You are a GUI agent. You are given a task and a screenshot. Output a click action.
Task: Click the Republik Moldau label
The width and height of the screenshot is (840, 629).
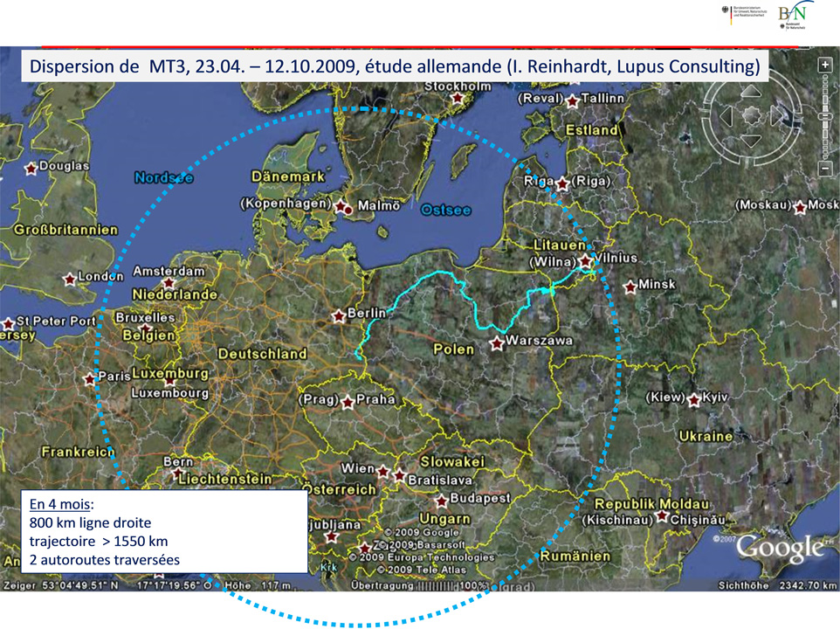tap(651, 504)
